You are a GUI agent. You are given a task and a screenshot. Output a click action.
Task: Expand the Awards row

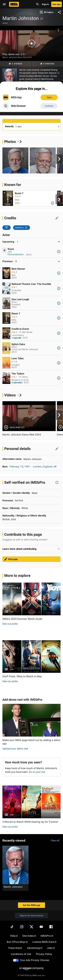point(32,126)
